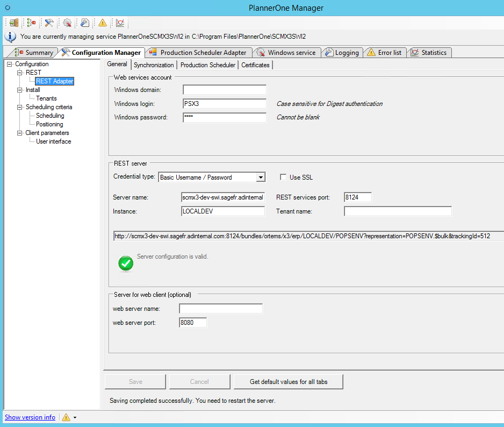Open the dropdown arrow beside the status bar warning
The image size is (504, 427).
[x=75, y=418]
